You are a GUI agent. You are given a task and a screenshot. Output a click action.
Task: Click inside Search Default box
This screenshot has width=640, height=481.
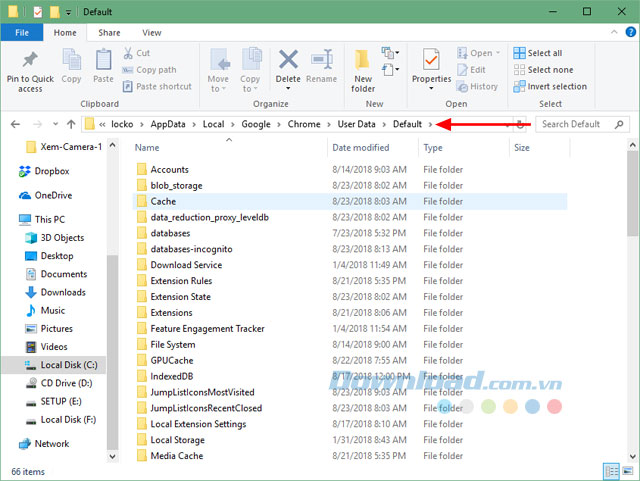[575, 124]
